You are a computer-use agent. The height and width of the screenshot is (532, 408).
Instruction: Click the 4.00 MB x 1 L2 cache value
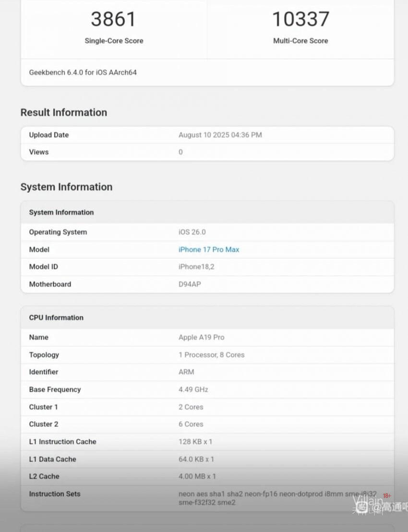(x=197, y=476)
